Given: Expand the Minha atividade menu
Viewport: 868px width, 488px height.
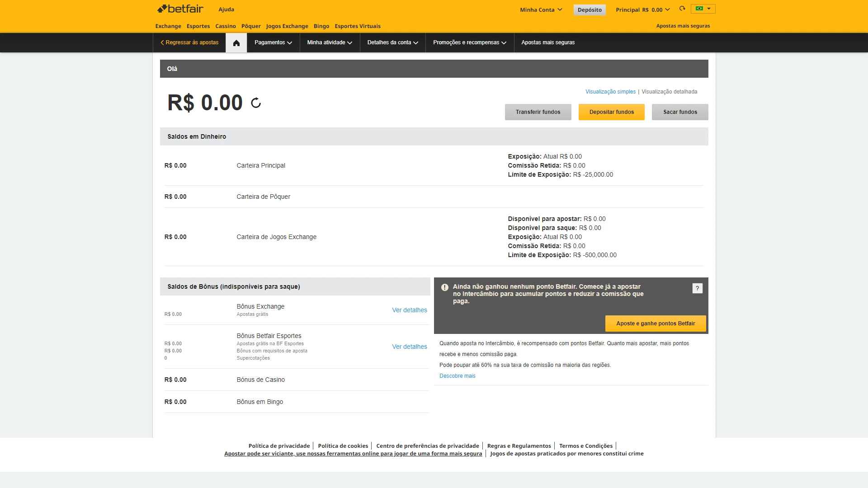Looking at the screenshot, I should (330, 42).
